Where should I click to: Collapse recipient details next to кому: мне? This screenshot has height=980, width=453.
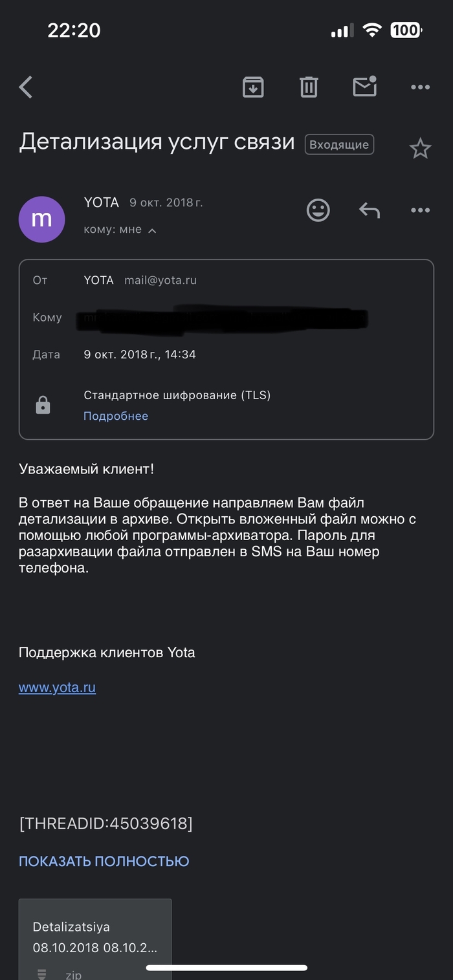152,230
